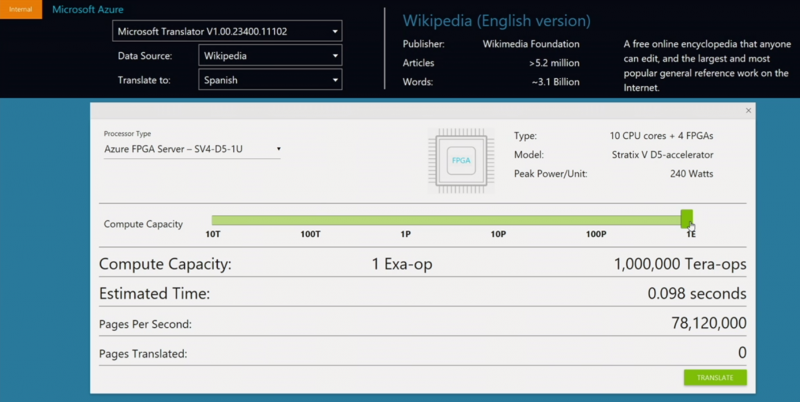The image size is (800, 402).
Task: Expand the Processor Type Azure FPGA Server dropdown
Action: tap(192, 149)
